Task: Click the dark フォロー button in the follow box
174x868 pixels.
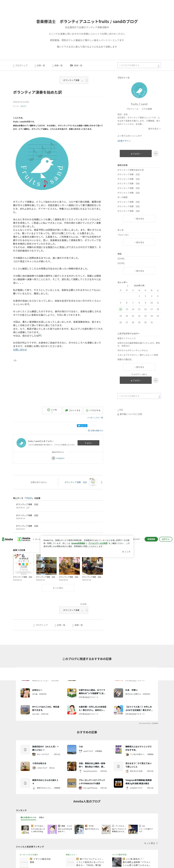Action: point(88,443)
